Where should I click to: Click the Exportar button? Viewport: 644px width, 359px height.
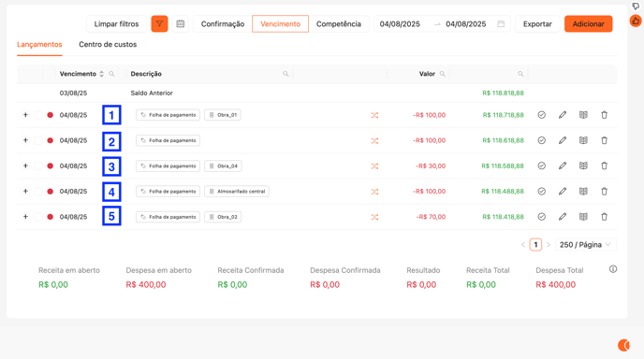[x=537, y=23]
